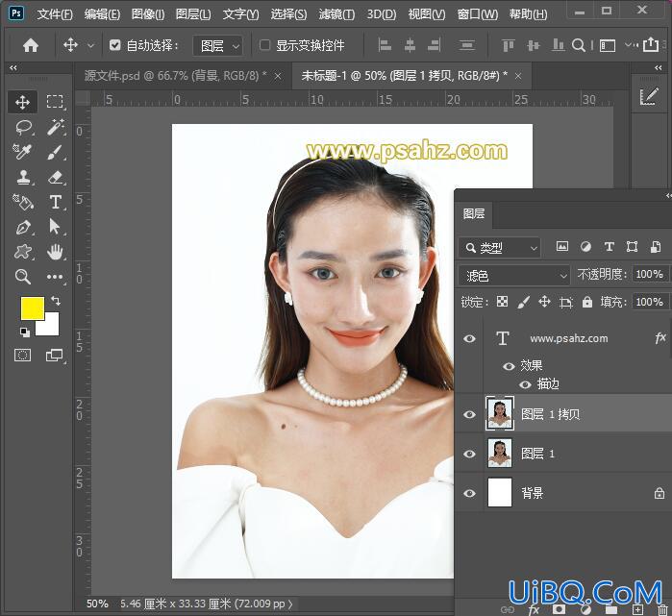Align horizontal centers in options bar
Screen dimensions: 672x616
pos(410,45)
